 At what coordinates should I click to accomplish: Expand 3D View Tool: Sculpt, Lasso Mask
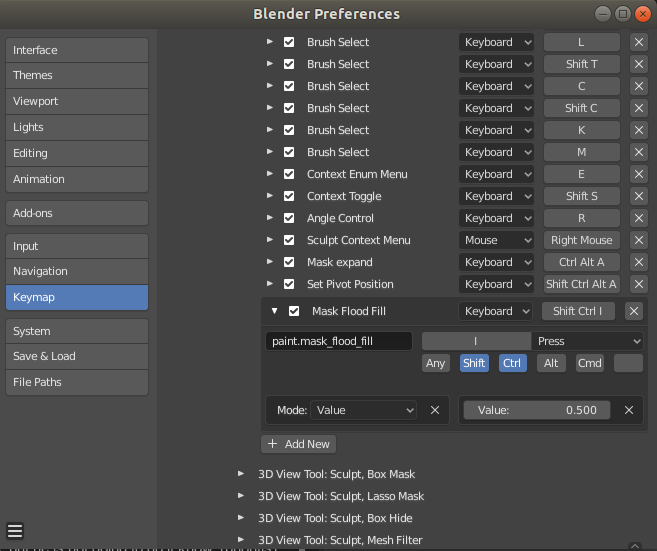(x=241, y=496)
